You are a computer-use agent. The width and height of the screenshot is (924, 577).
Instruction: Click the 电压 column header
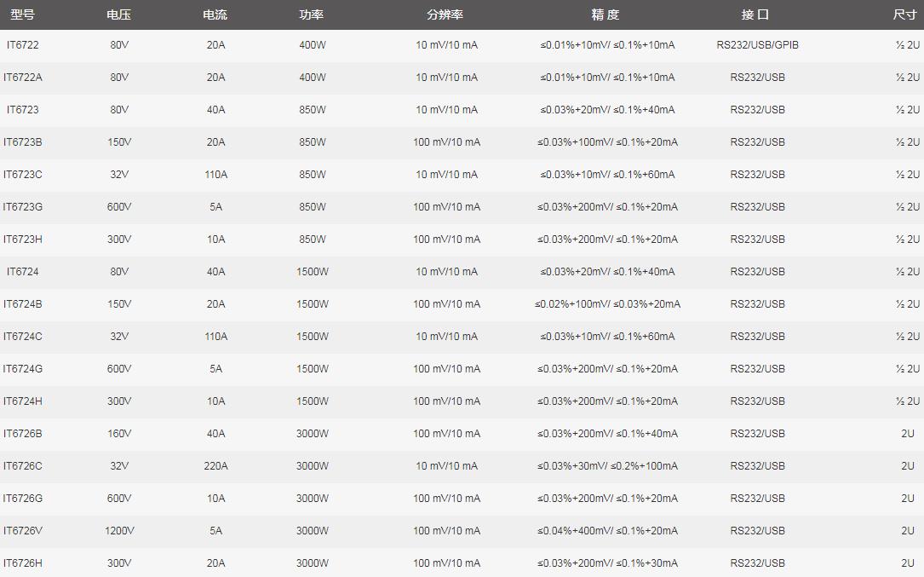(x=119, y=14)
